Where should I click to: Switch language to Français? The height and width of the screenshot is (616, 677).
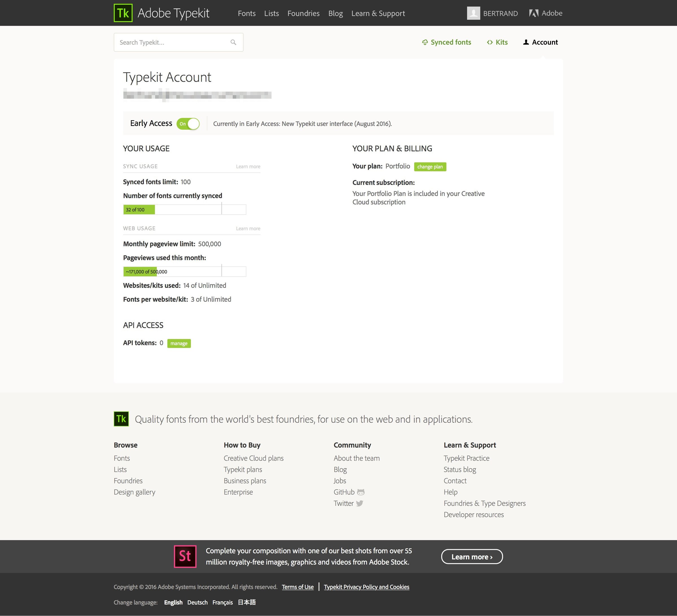[223, 602]
